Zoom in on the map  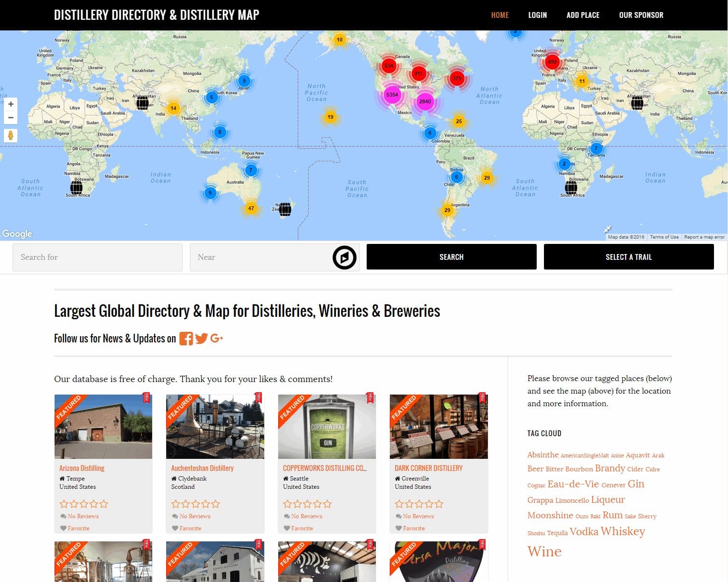tap(10, 104)
